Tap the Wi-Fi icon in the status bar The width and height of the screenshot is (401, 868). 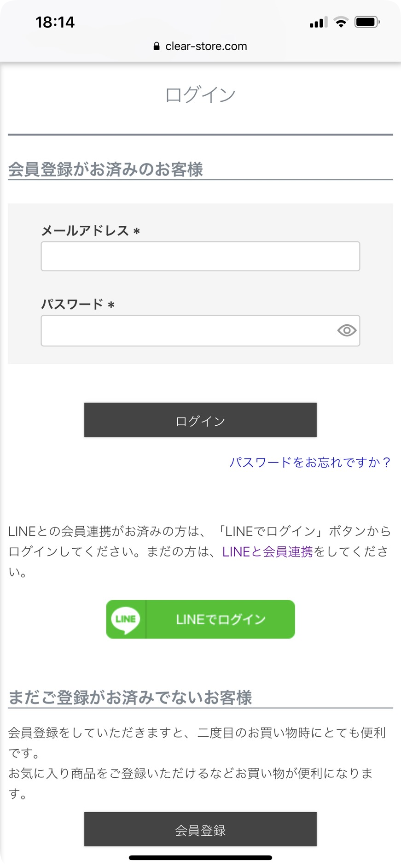340,22
